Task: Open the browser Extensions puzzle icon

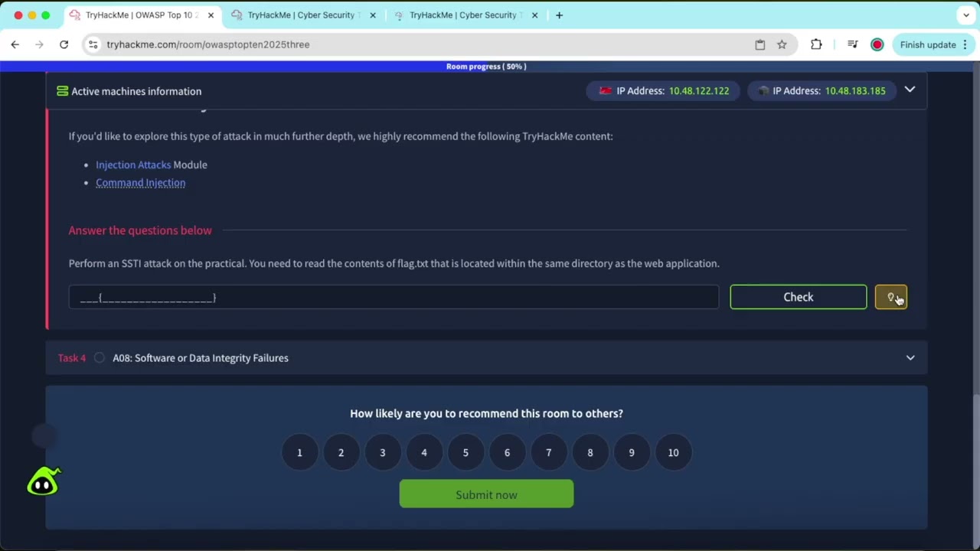Action: click(816, 44)
